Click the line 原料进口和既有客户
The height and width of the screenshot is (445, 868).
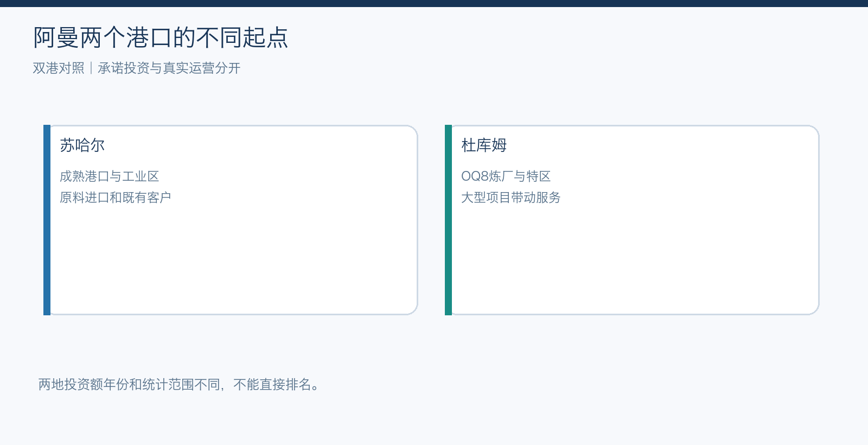[x=115, y=198]
